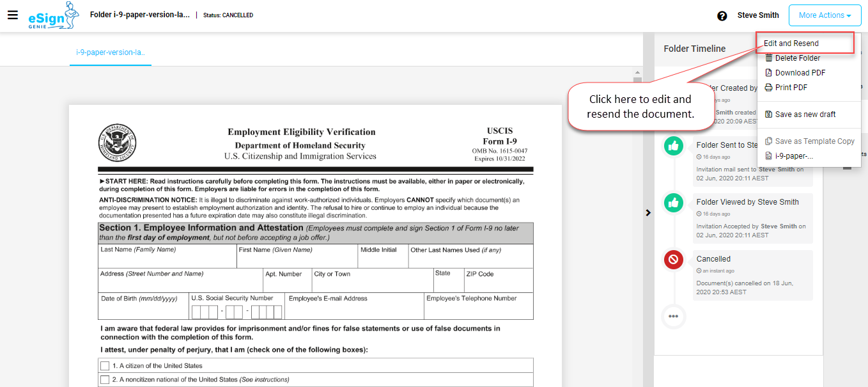The width and height of the screenshot is (868, 387).
Task: Click the 'USCIS Form I-9' title text
Action: tap(500, 136)
